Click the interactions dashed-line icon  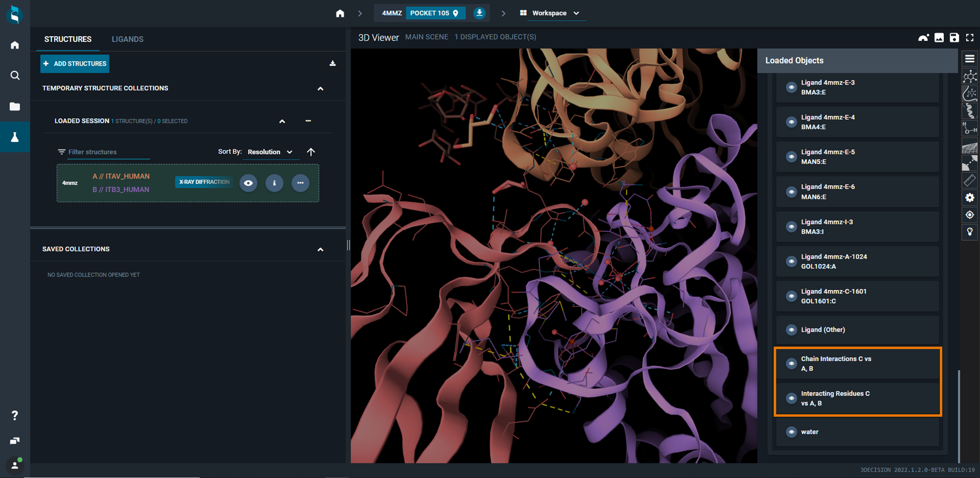point(969,163)
